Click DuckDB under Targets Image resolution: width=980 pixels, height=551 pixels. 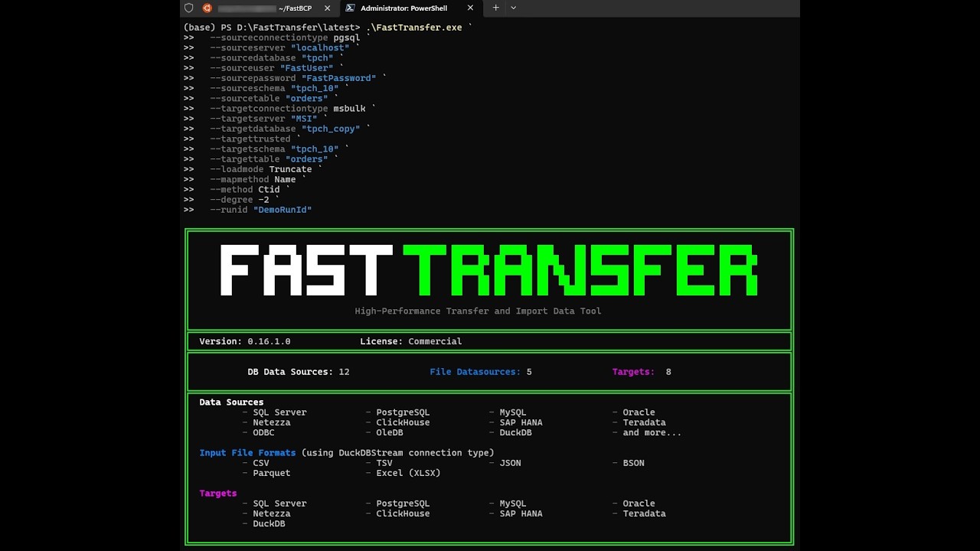point(269,523)
